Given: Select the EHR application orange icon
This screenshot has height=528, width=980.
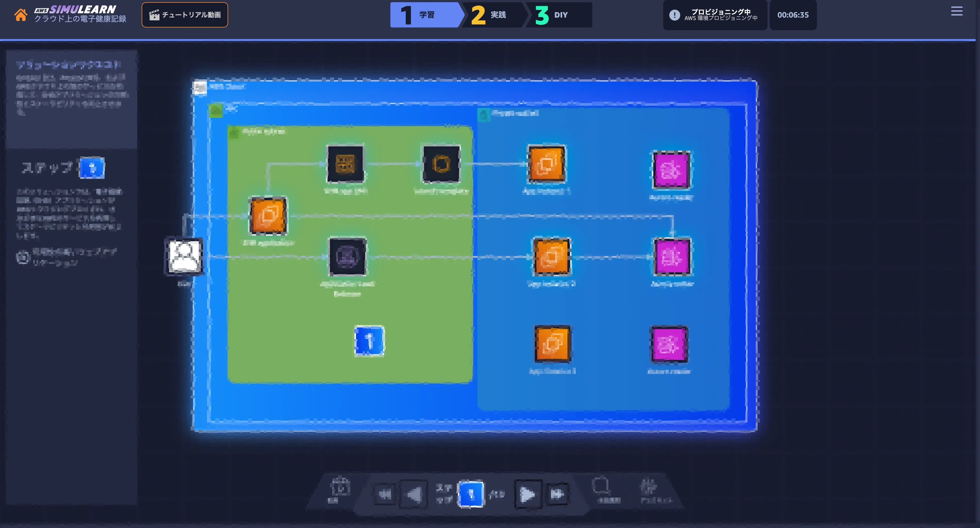Looking at the screenshot, I should coord(268,215).
